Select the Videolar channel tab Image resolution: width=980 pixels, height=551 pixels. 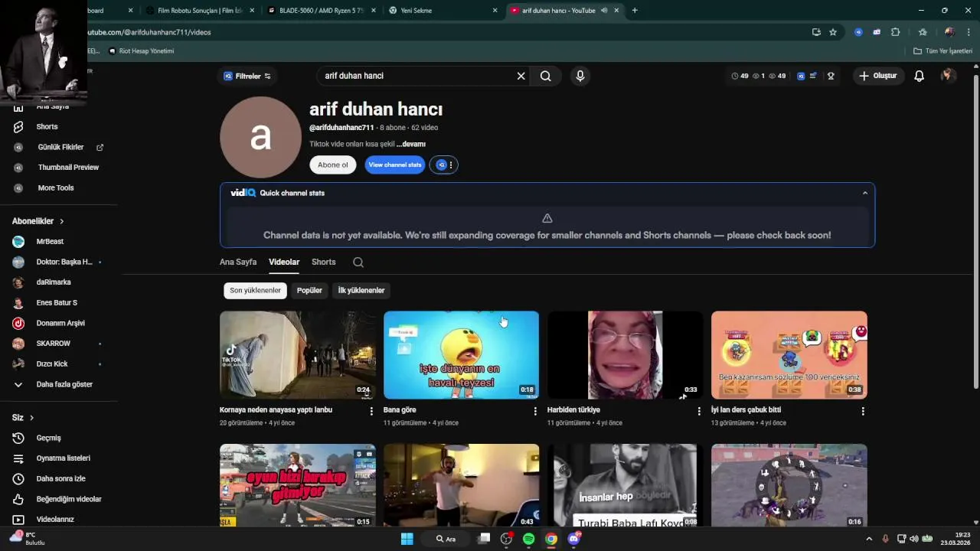(x=284, y=262)
